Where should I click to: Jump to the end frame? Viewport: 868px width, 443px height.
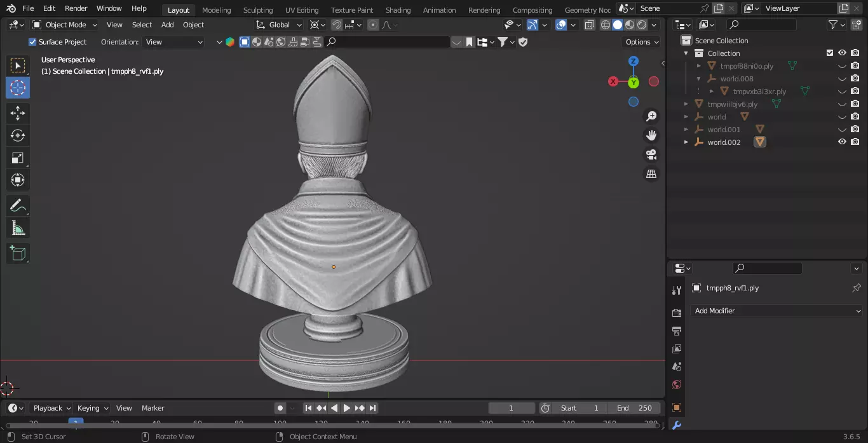pyautogui.click(x=373, y=408)
